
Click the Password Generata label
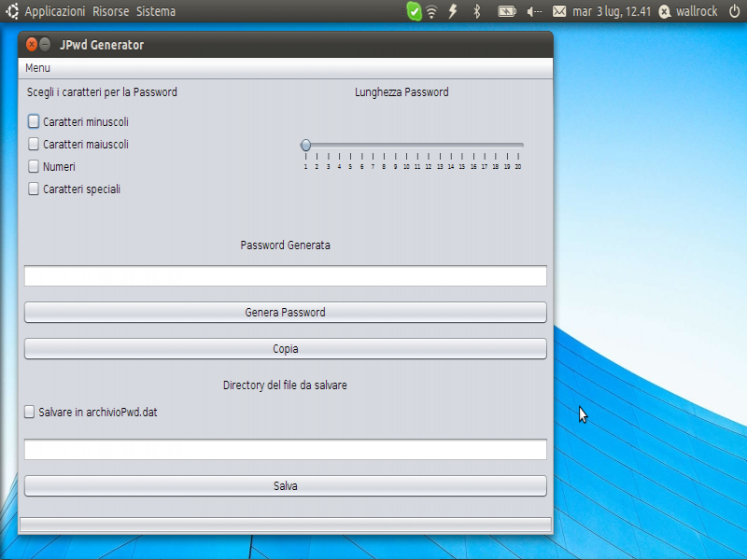coord(285,245)
